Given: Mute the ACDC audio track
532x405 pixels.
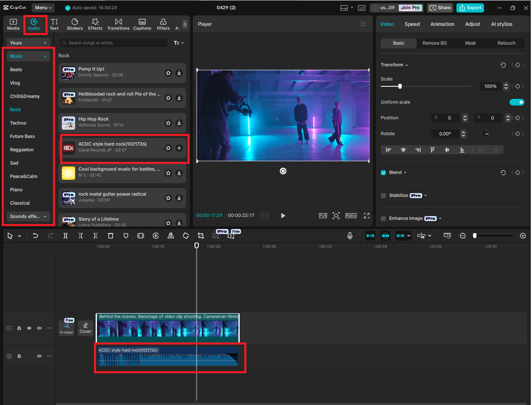Looking at the screenshot, I should pos(39,356).
